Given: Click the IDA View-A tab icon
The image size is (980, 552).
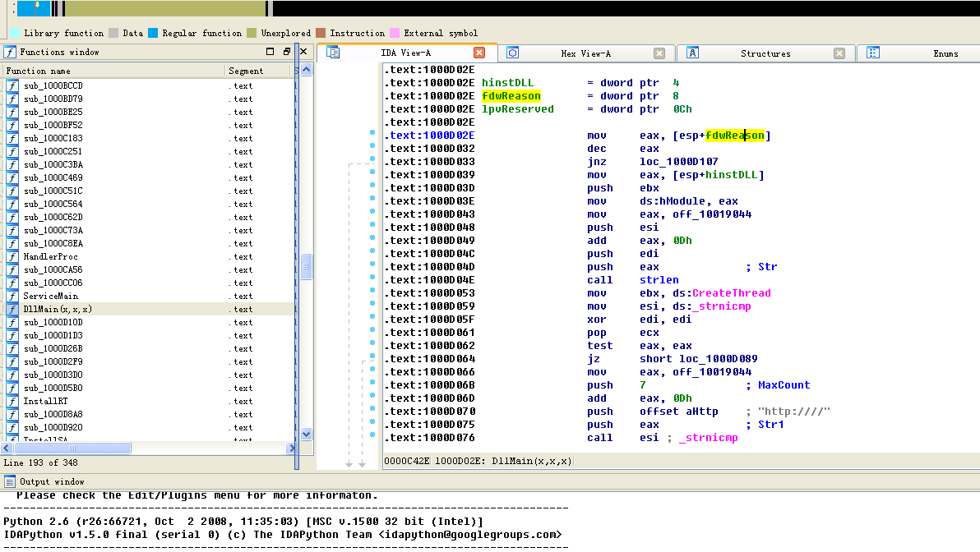Looking at the screenshot, I should (x=334, y=53).
